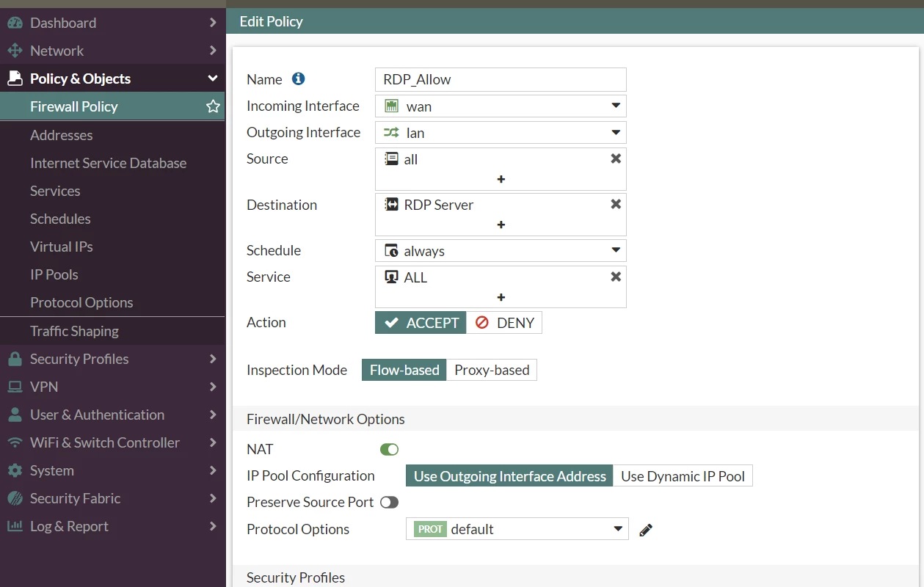Open the Schedules menu item
This screenshot has width=924, height=587.
pyautogui.click(x=112, y=219)
